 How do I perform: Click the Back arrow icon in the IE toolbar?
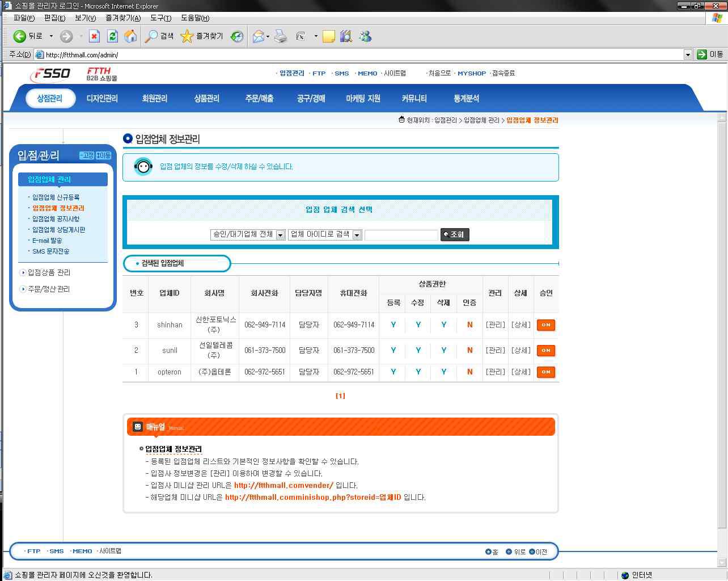pyautogui.click(x=20, y=36)
